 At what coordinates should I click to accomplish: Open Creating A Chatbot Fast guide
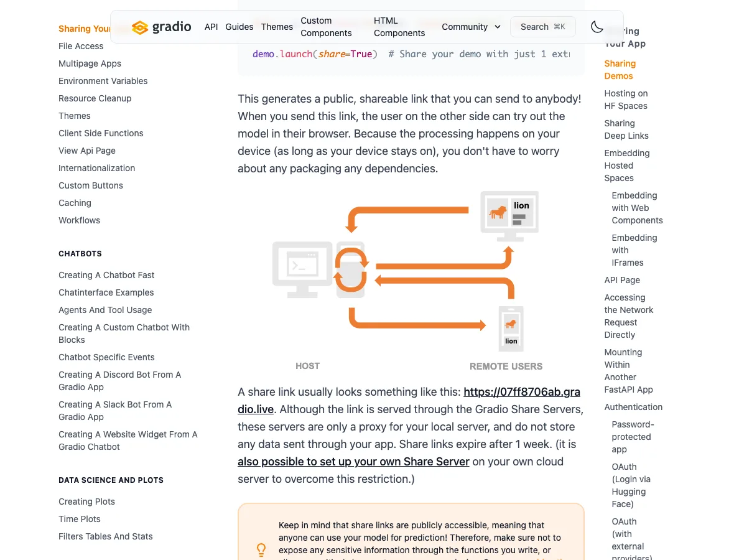[106, 275]
